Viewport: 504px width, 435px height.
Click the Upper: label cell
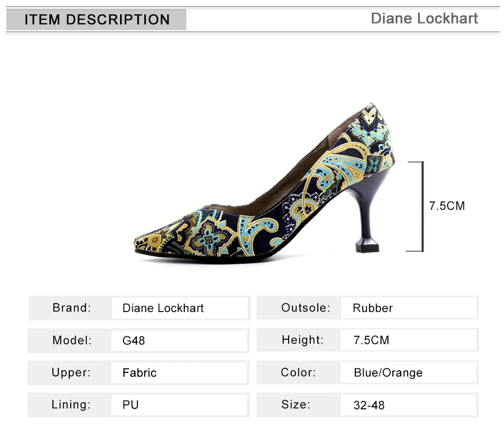click(71, 373)
